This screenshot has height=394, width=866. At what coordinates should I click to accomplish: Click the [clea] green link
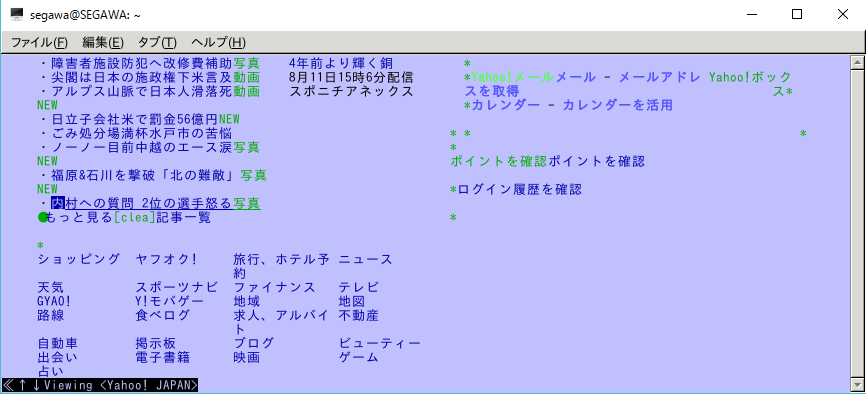[135, 218]
